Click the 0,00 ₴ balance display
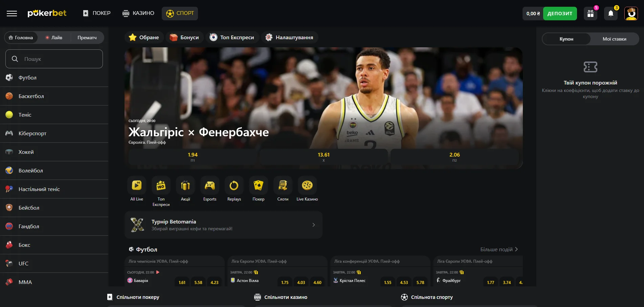The height and width of the screenshot is (307, 644). (533, 14)
